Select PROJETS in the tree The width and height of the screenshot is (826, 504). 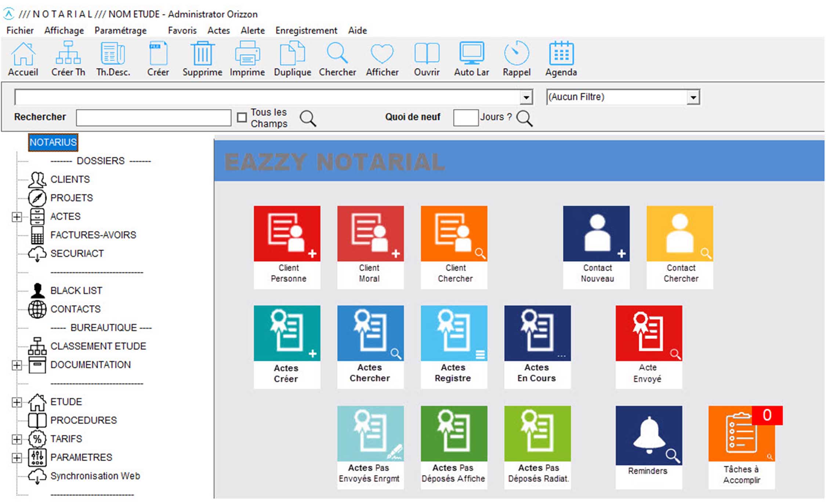[72, 198]
